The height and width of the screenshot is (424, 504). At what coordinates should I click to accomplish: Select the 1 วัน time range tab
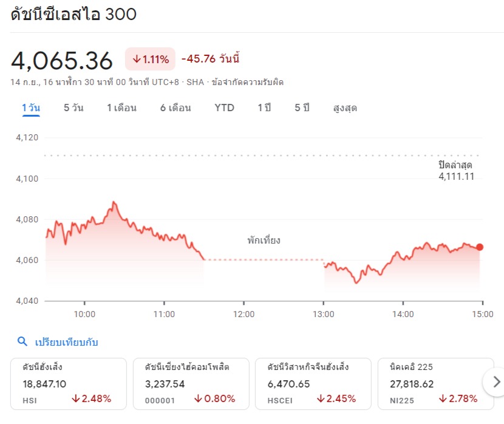(x=31, y=108)
